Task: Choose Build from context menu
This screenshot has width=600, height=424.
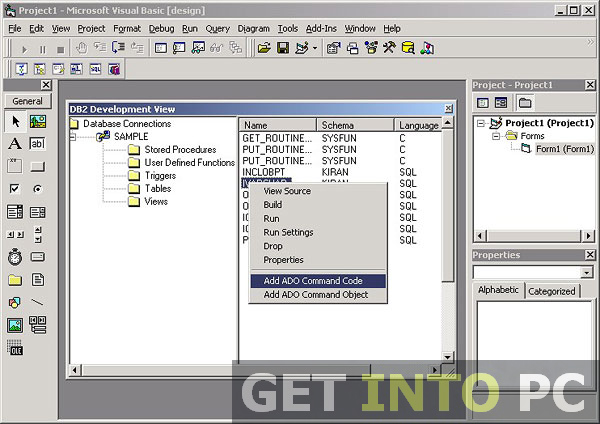Action: [x=318, y=205]
